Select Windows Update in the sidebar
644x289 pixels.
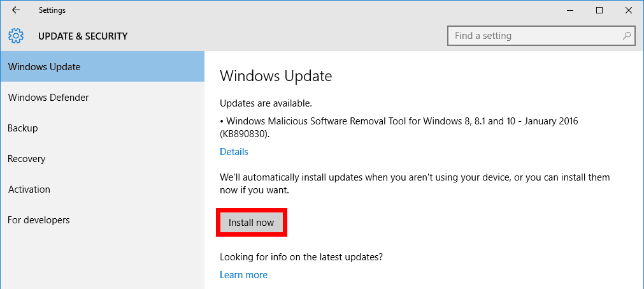pyautogui.click(x=103, y=66)
